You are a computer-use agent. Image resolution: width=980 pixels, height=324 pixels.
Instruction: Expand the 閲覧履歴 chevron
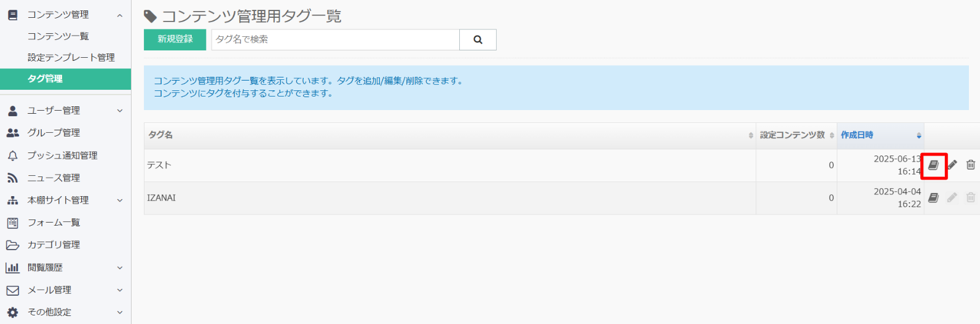(x=120, y=268)
